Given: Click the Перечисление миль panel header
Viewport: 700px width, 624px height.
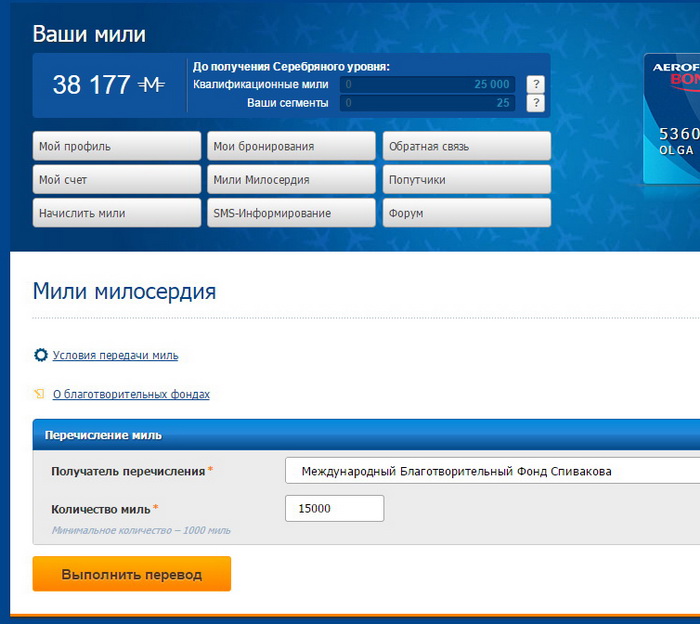Looking at the screenshot, I should click(x=366, y=435).
